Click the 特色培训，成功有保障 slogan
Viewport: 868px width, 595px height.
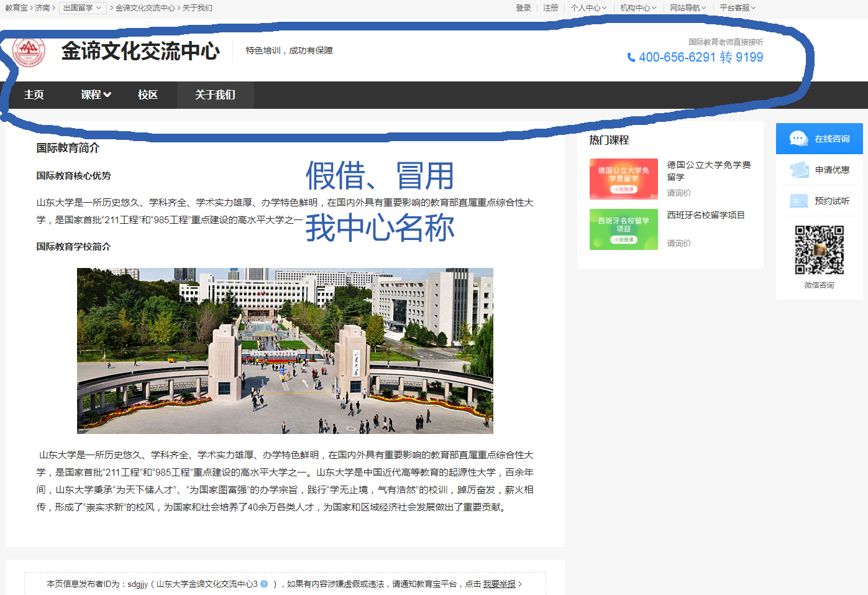tap(290, 50)
